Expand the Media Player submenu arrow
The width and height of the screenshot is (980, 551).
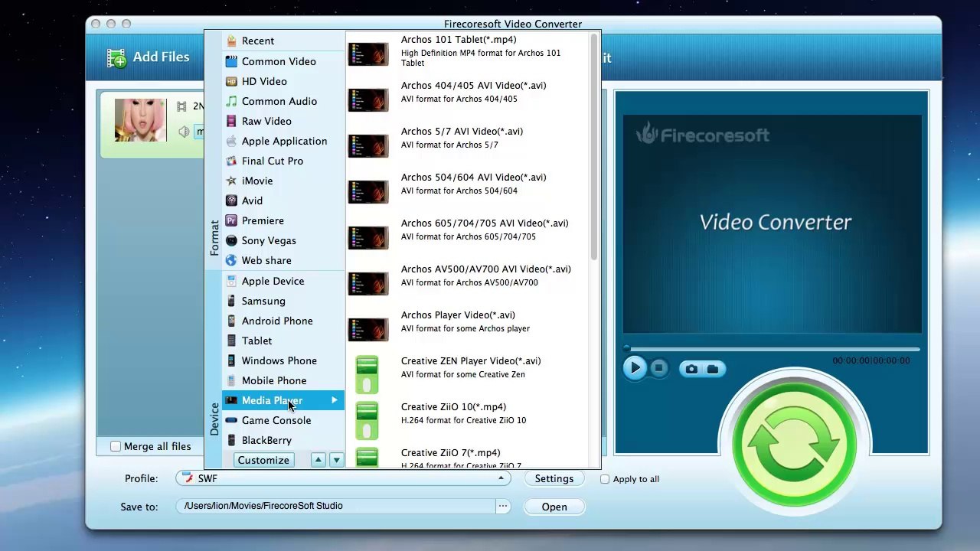334,400
